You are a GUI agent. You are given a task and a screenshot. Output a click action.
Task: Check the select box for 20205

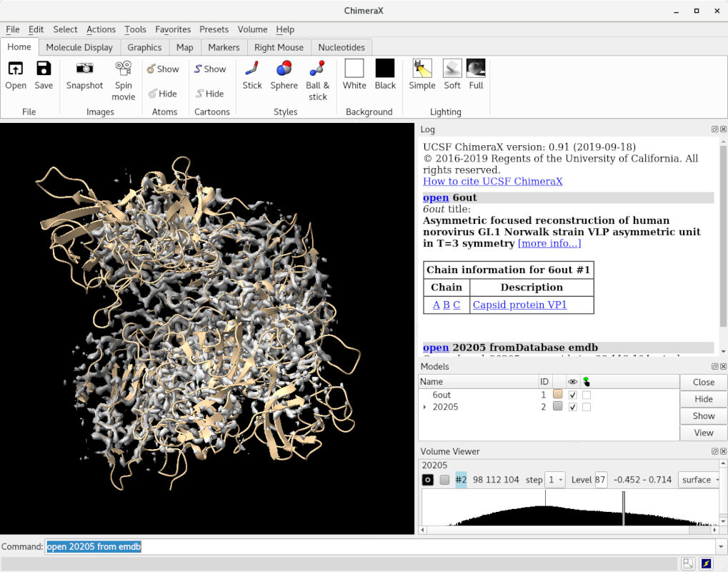(x=587, y=407)
